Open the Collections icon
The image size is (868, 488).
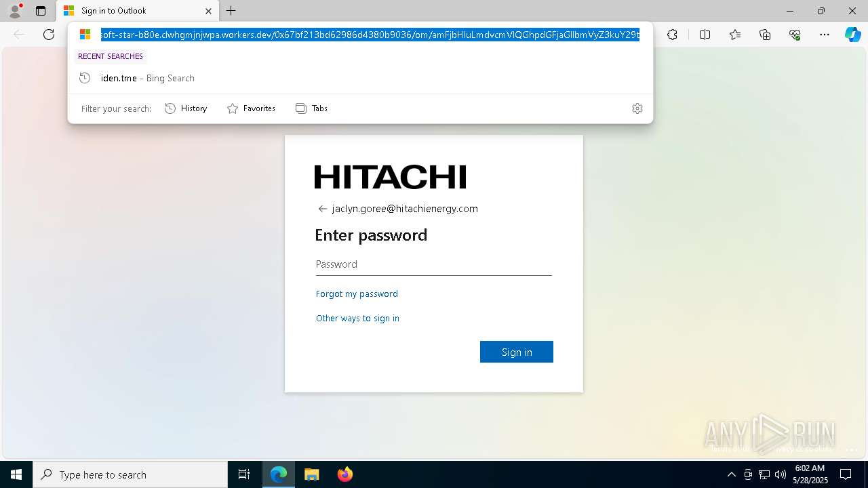tap(765, 35)
